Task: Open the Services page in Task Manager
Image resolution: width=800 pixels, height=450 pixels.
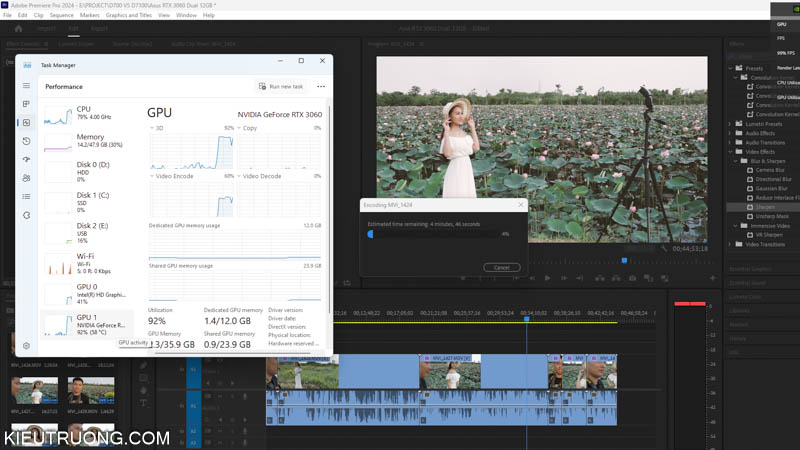Action: pos(27,215)
